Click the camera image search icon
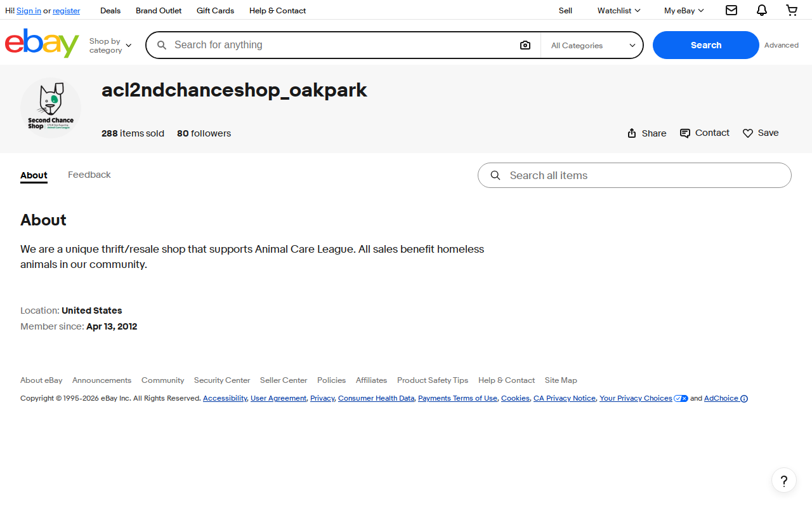 click(525, 45)
